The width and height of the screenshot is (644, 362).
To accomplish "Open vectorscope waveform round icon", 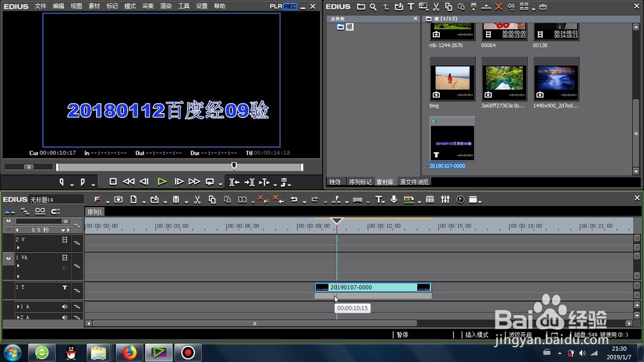I will click(x=460, y=200).
